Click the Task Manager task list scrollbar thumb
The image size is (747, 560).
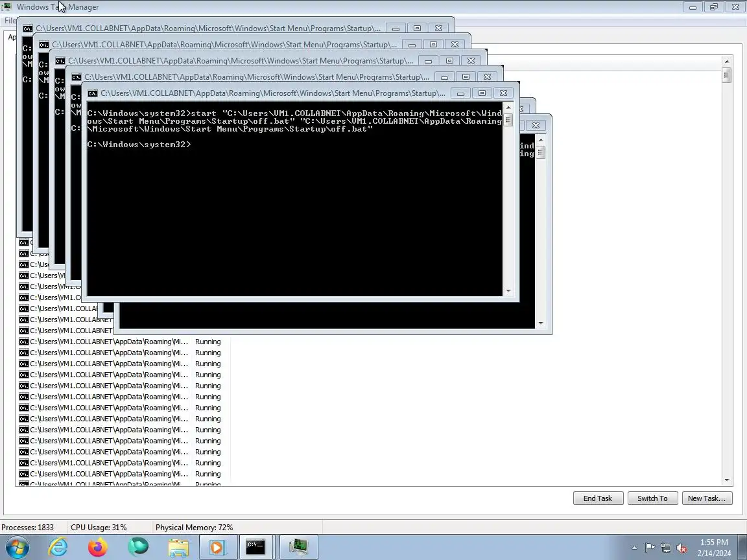(x=726, y=75)
